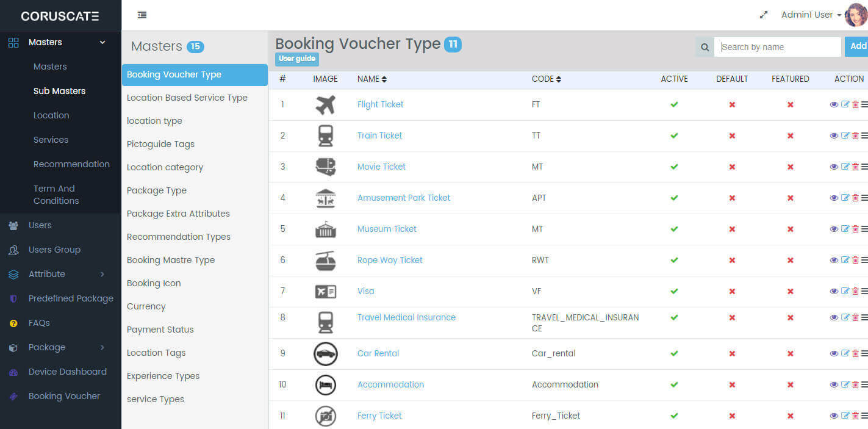Click the fullscreen expand arrows icon
This screenshot has height=429, width=868.
(x=763, y=15)
